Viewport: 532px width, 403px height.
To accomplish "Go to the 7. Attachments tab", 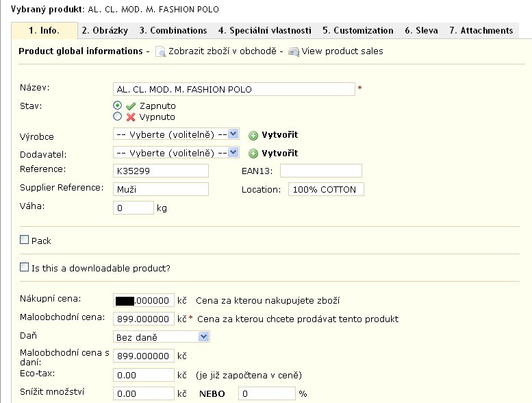I will [x=481, y=31].
